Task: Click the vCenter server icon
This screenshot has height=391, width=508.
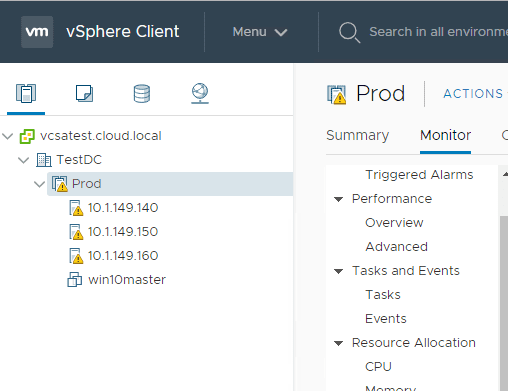Action: [x=27, y=136]
